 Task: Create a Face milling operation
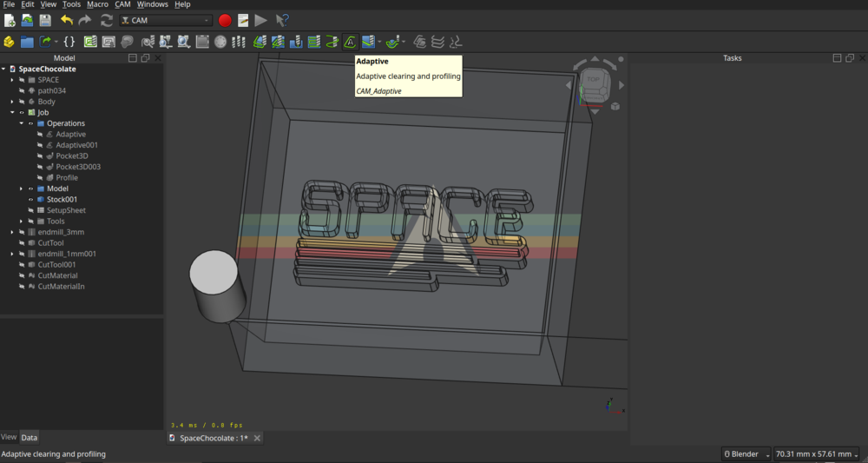314,42
